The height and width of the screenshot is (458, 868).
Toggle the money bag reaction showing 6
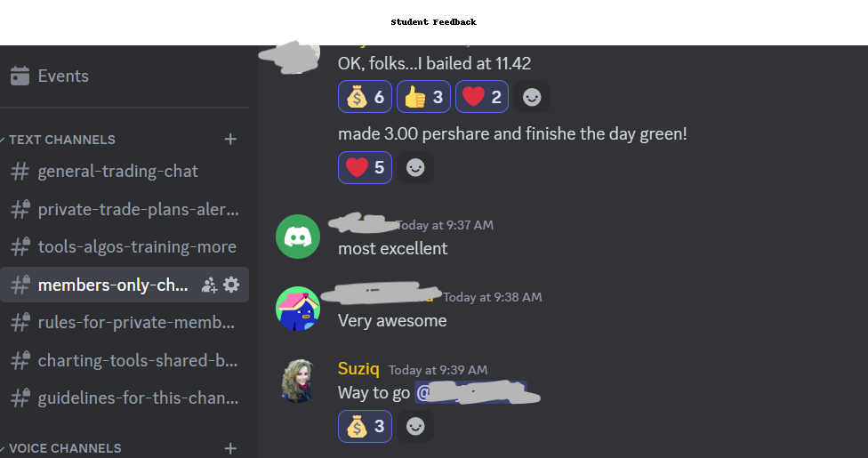coord(365,97)
